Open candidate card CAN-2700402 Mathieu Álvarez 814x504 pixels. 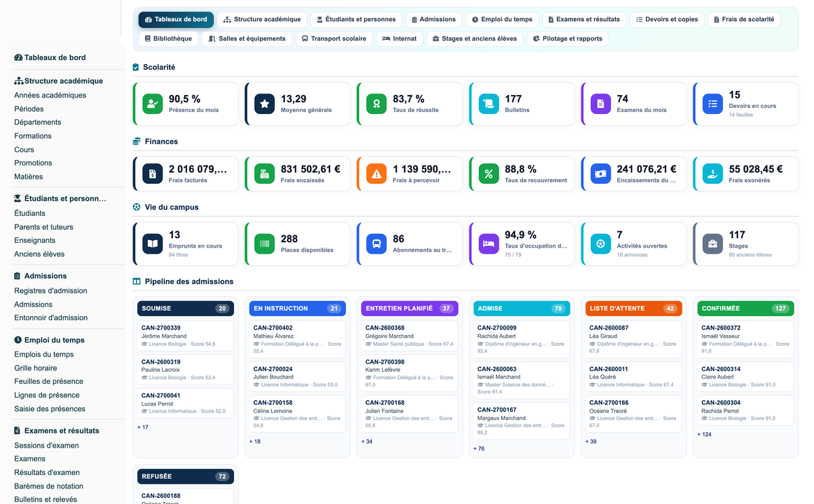click(297, 339)
